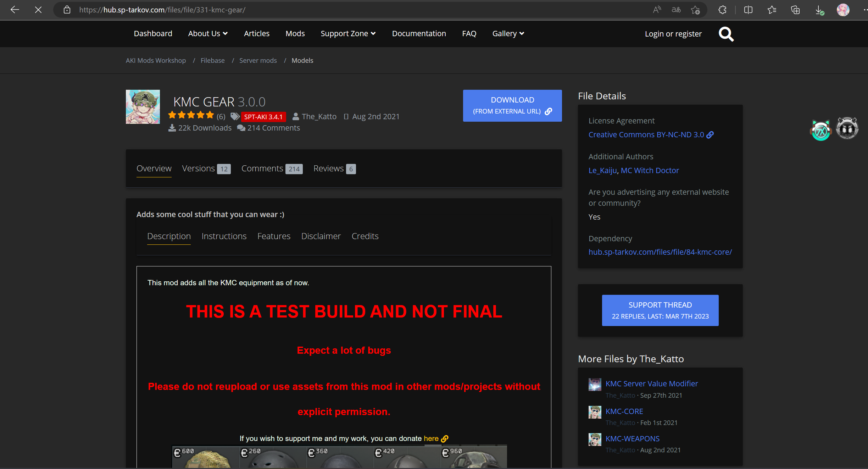Go back with browser back arrow
868x469 pixels.
15,10
